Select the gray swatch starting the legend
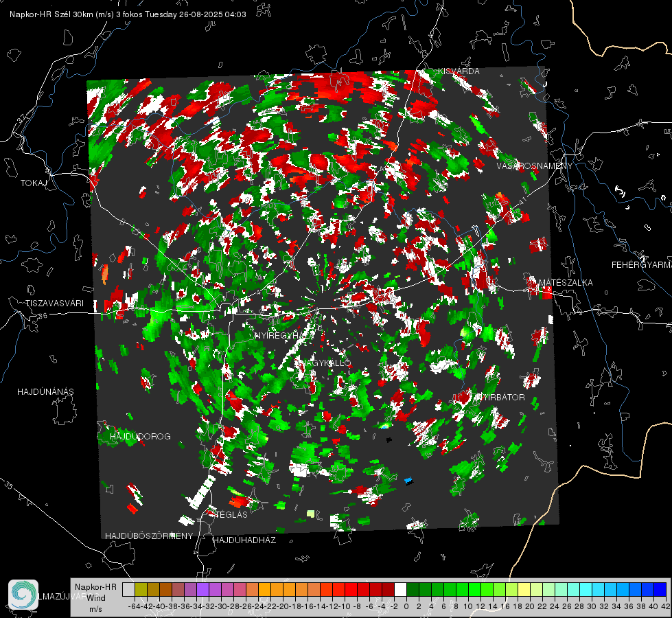Image resolution: width=672 pixels, height=618 pixels. coord(128,590)
